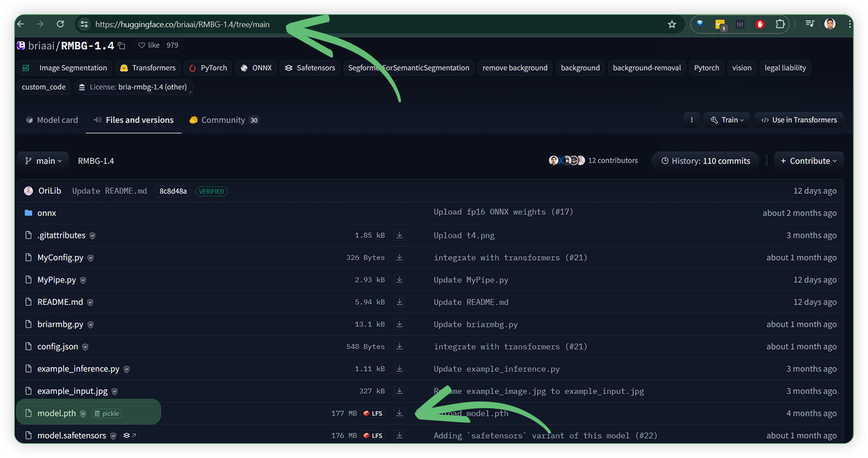Expand the Contribute dropdown
The height and width of the screenshot is (458, 868).
pos(809,161)
